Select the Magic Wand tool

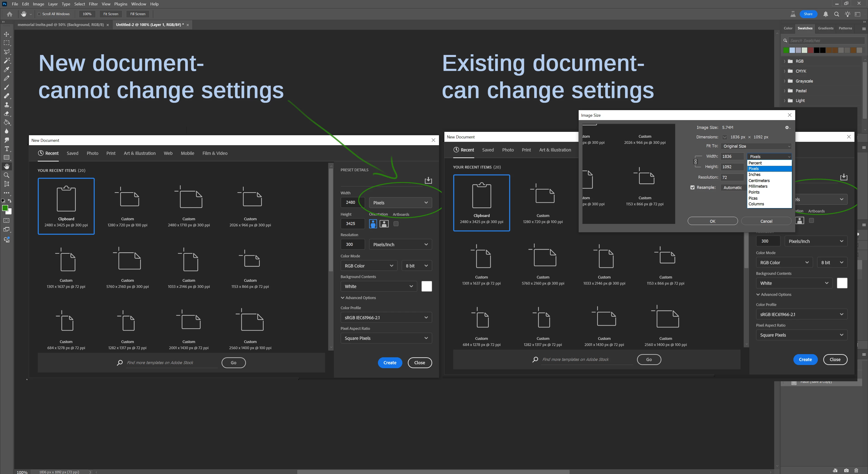click(6, 61)
